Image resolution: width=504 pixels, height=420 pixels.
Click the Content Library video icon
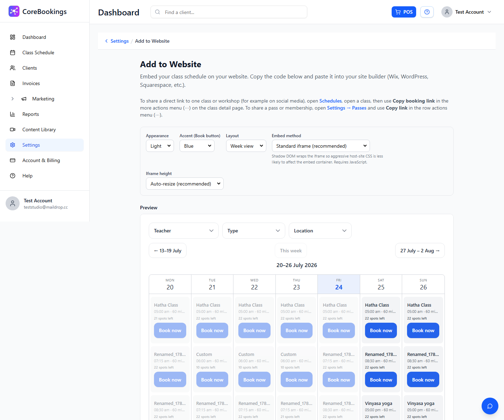[x=13, y=129]
